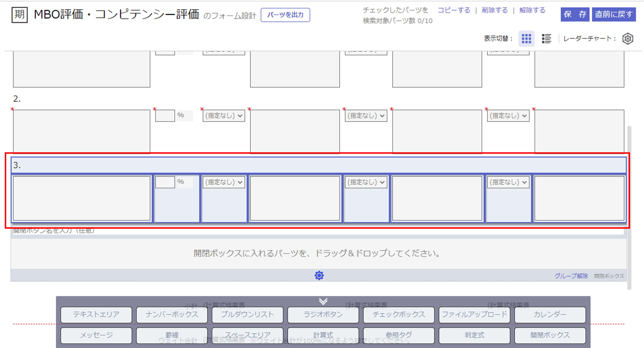This screenshot has height=348, width=644.
Task: Collapse the parts palette with the double chevron
Action: point(323,301)
